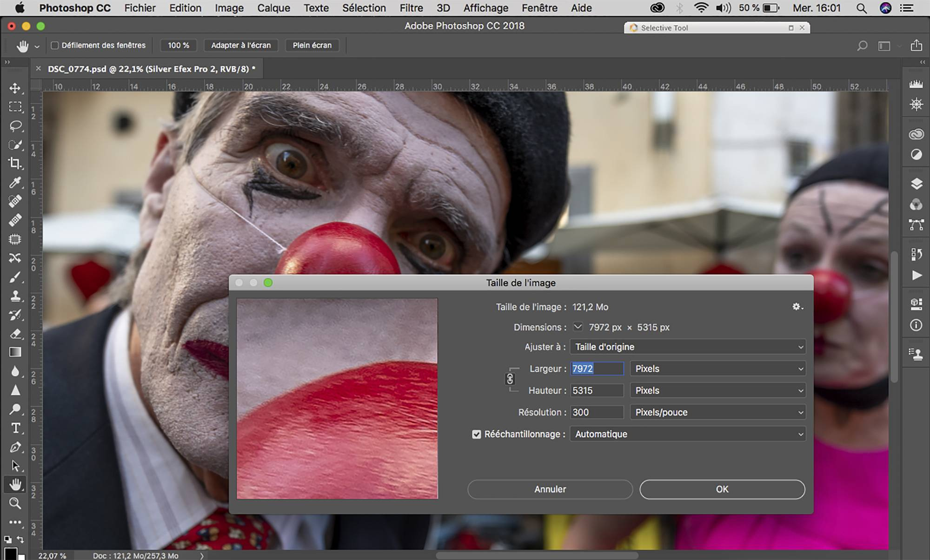Select the Type tool

coord(15,428)
